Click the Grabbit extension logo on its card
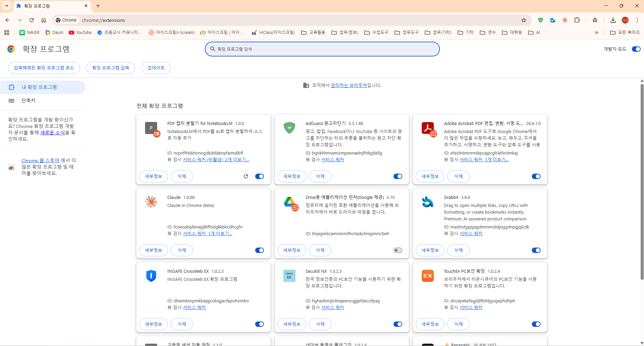Image resolution: width=644 pixels, height=346 pixels. coord(428,202)
